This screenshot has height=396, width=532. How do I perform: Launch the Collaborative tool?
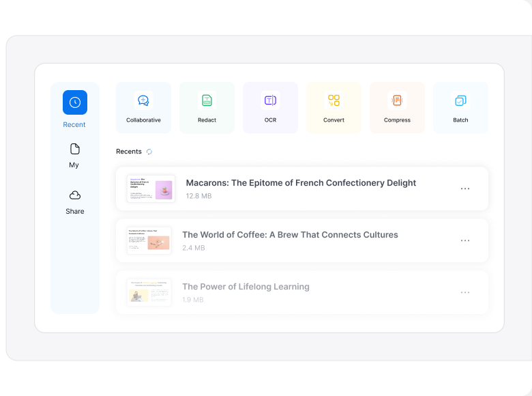143,107
